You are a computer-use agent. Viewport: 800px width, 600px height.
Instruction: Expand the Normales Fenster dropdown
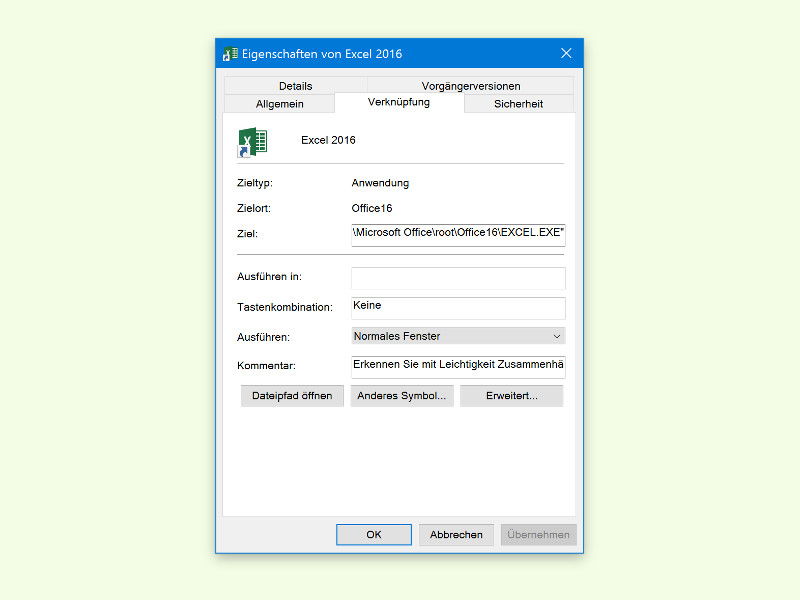[x=458, y=336]
